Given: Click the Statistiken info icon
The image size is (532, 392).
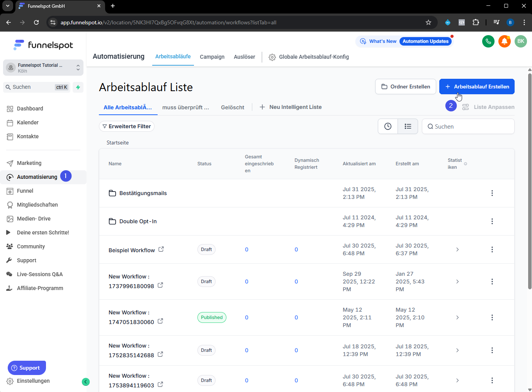Looking at the screenshot, I should [466, 164].
